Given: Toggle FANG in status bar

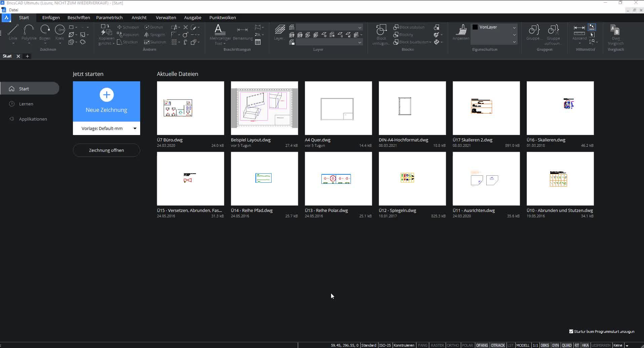Looking at the screenshot, I should 422,345.
